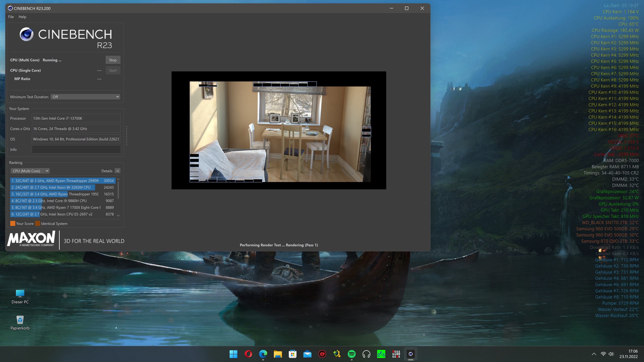Click the Processor field showing i7-13700K
644x362 pixels.
76,118
